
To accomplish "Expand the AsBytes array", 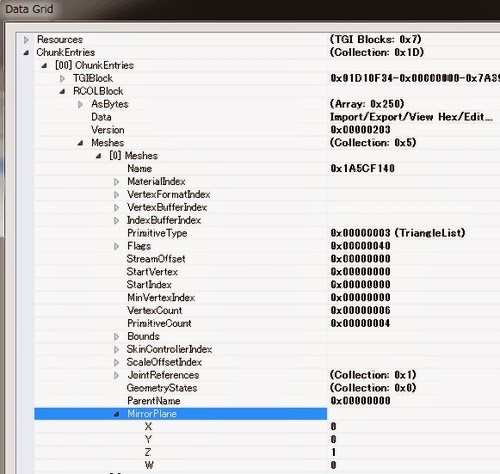I will (x=80, y=104).
